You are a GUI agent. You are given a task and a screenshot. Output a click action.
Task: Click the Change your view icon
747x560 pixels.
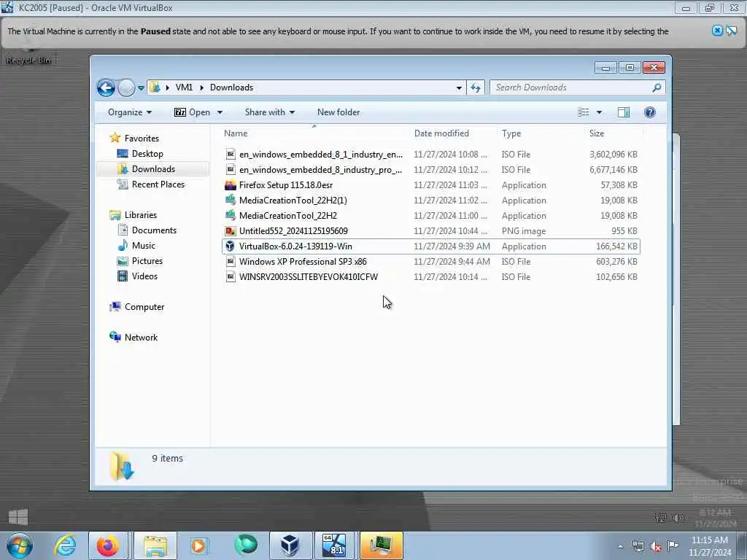coord(583,112)
